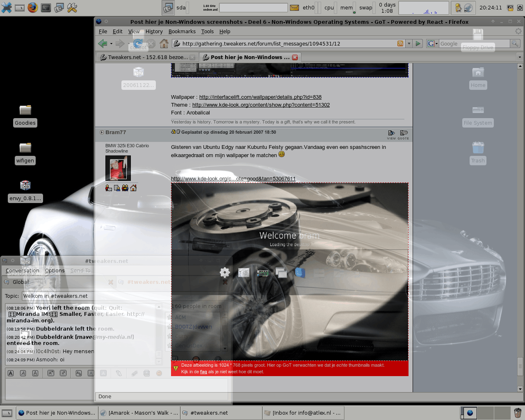Open the Options menu in chat window
The image size is (525, 420).
[55, 270]
